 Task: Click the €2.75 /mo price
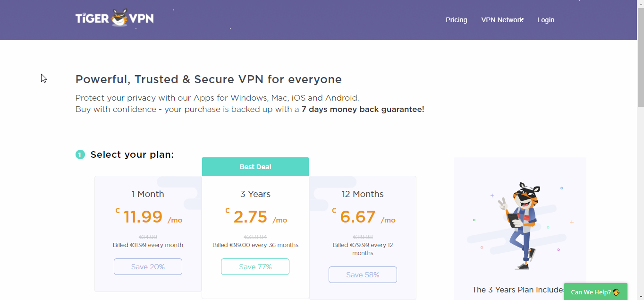point(256,217)
